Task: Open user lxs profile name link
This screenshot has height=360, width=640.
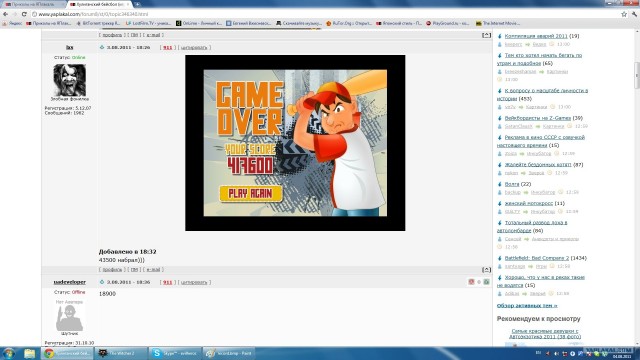Action: click(69, 47)
